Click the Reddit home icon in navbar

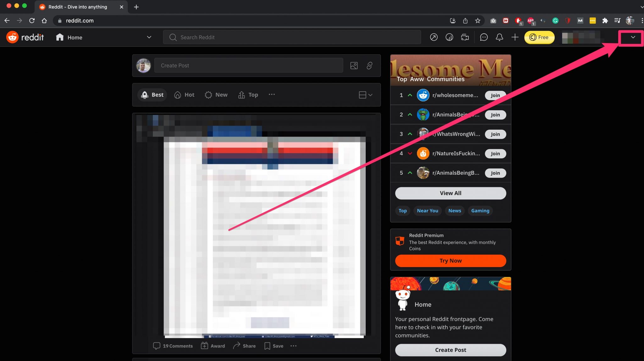(59, 37)
